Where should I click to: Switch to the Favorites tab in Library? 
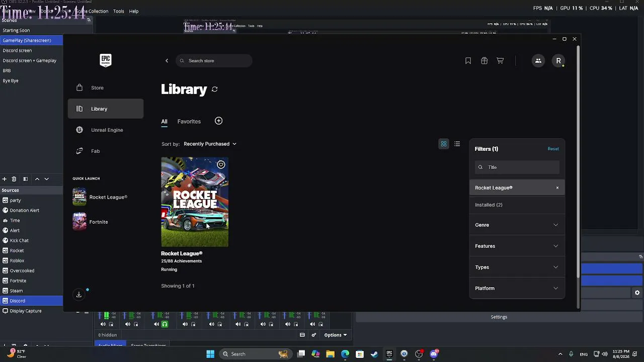click(x=189, y=122)
